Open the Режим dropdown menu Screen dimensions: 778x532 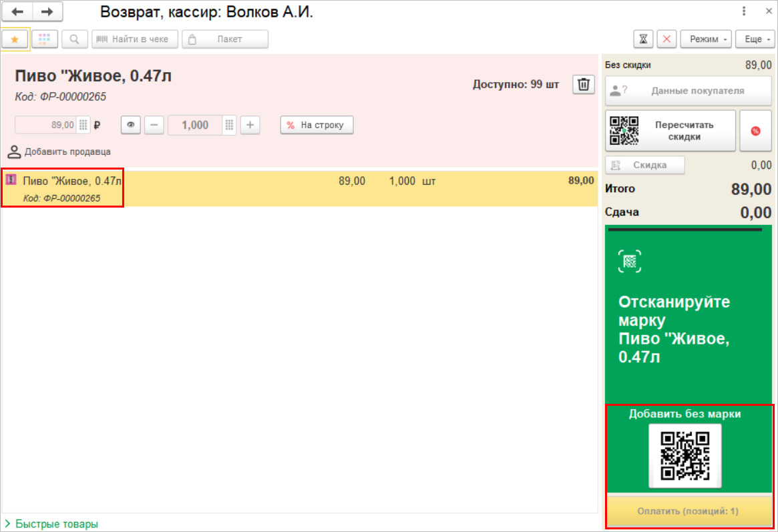coord(706,39)
